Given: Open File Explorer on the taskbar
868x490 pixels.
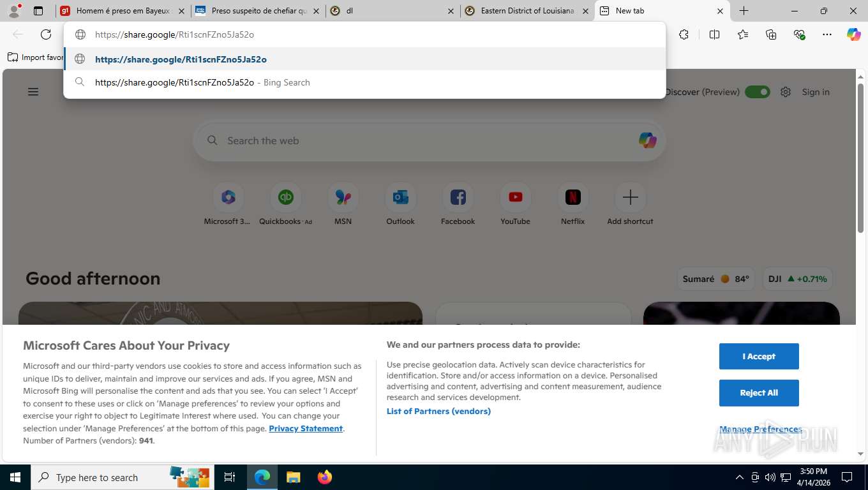Looking at the screenshot, I should [293, 477].
